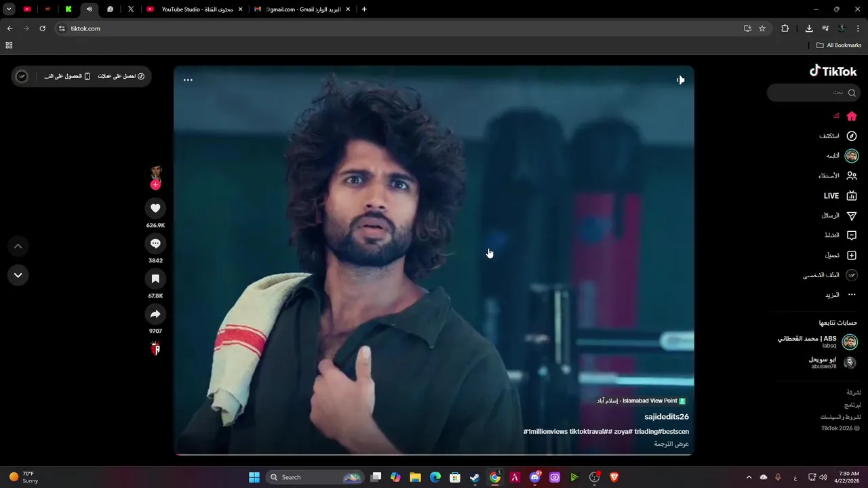The width and height of the screenshot is (868, 488).
Task: Open the sound disc icon below share
Action: pyautogui.click(x=155, y=349)
